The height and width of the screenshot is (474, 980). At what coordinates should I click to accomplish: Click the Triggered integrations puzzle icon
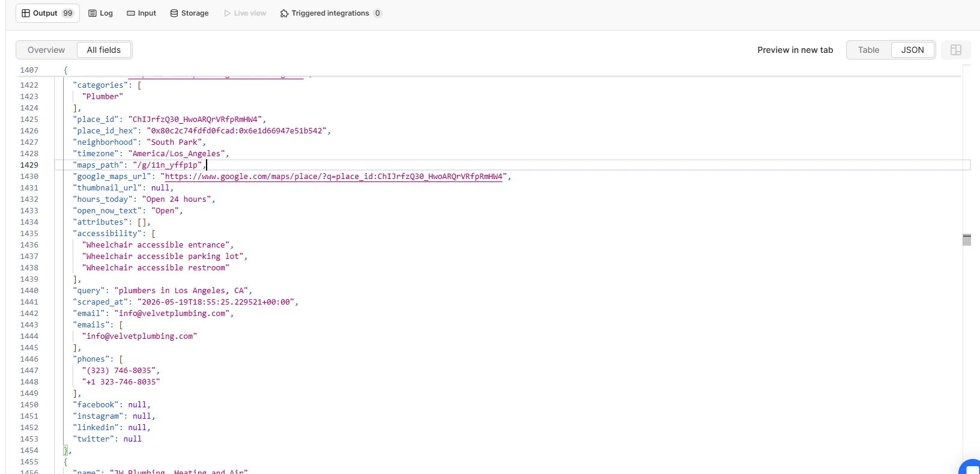(x=285, y=13)
